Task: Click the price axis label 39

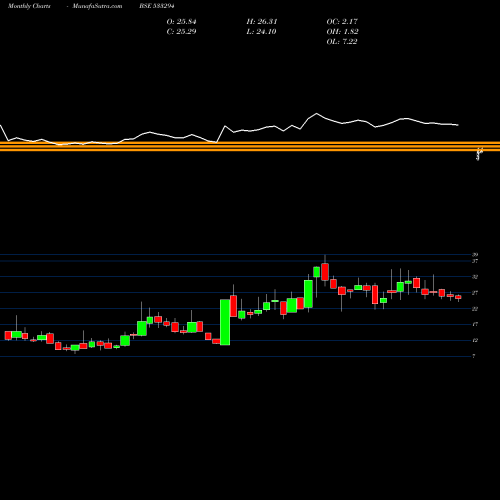Action: click(x=475, y=255)
